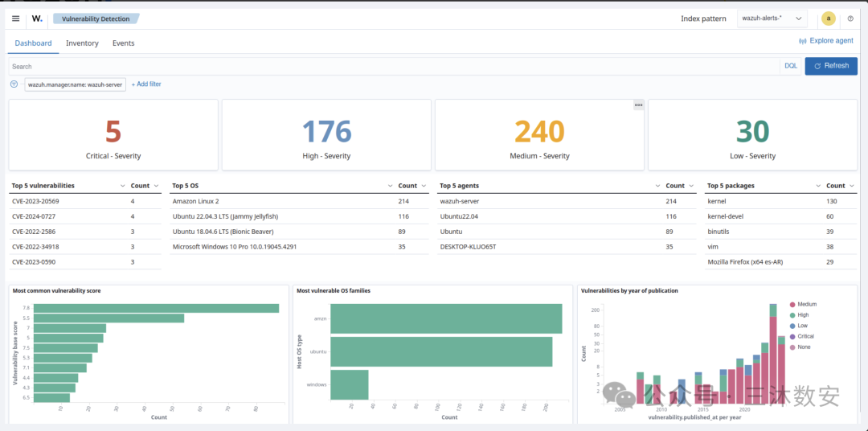Expand Top 5 packages column menu
Viewport: 868px width, 431px height.
pos(817,186)
